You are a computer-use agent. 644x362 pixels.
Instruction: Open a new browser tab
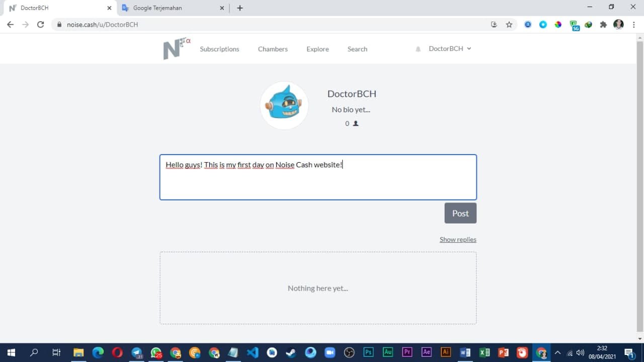pos(240,8)
